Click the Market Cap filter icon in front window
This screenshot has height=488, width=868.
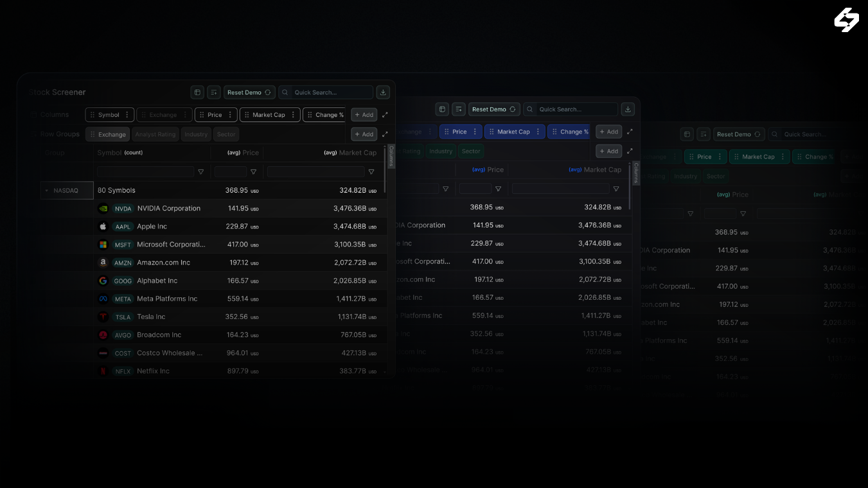pos(371,172)
